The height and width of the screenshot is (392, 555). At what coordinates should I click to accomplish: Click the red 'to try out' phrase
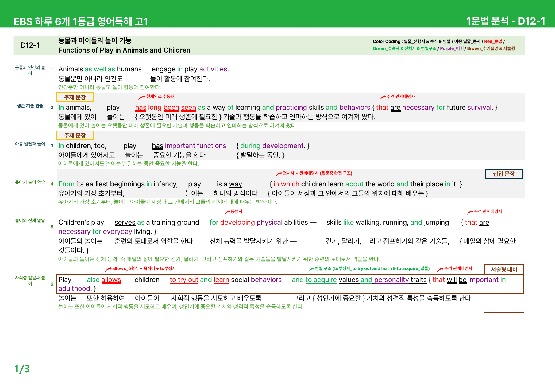click(184, 280)
